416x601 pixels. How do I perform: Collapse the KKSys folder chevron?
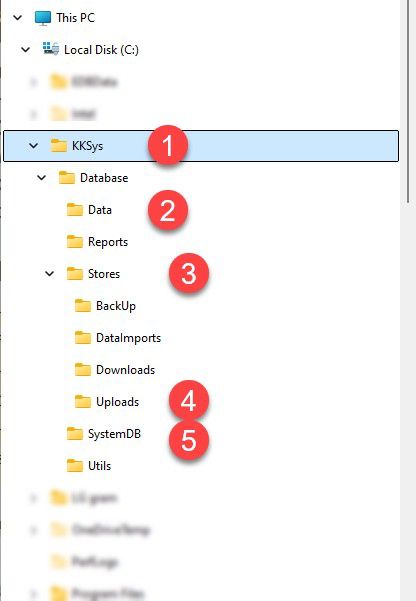[34, 146]
